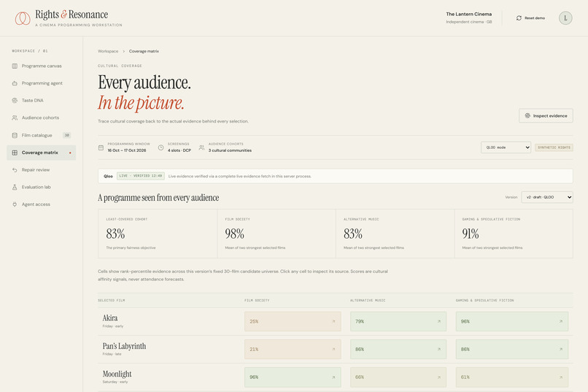Viewport: 588px width, 392px height.
Task: Open Akira Gaming cell arrow
Action: [x=560, y=321]
